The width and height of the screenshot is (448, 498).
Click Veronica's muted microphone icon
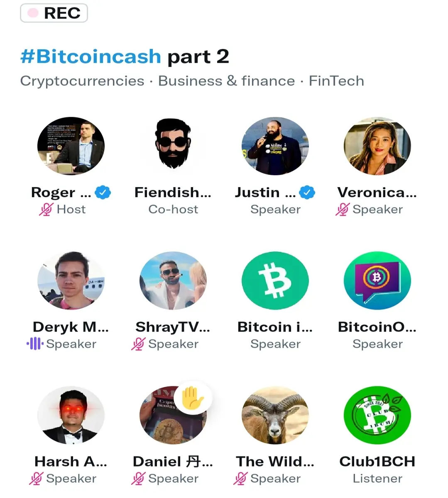pyautogui.click(x=343, y=209)
